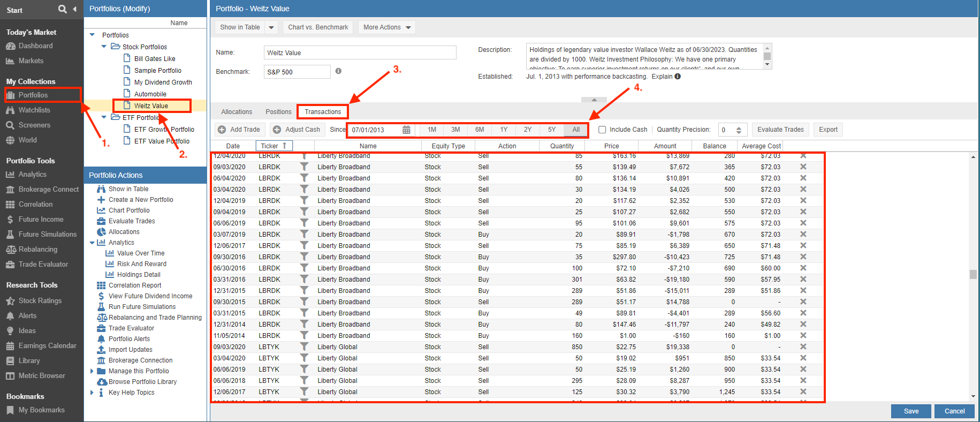
Task: Open Markets in sidebar
Action: point(31,61)
